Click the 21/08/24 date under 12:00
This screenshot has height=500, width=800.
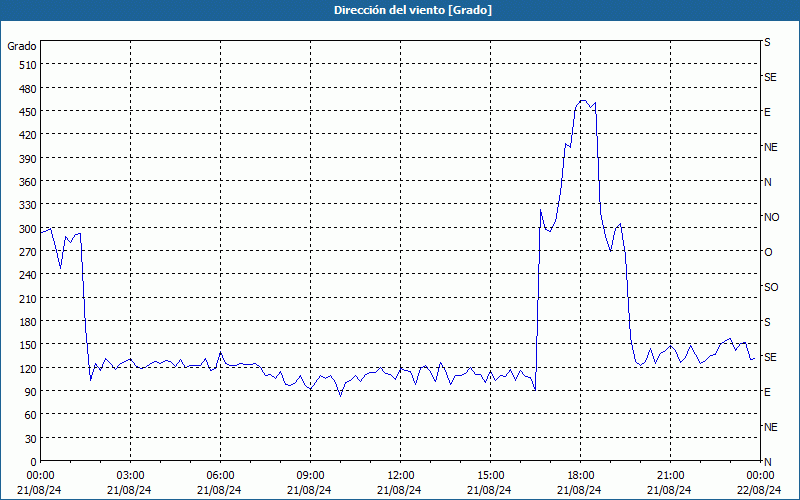[x=399, y=490]
